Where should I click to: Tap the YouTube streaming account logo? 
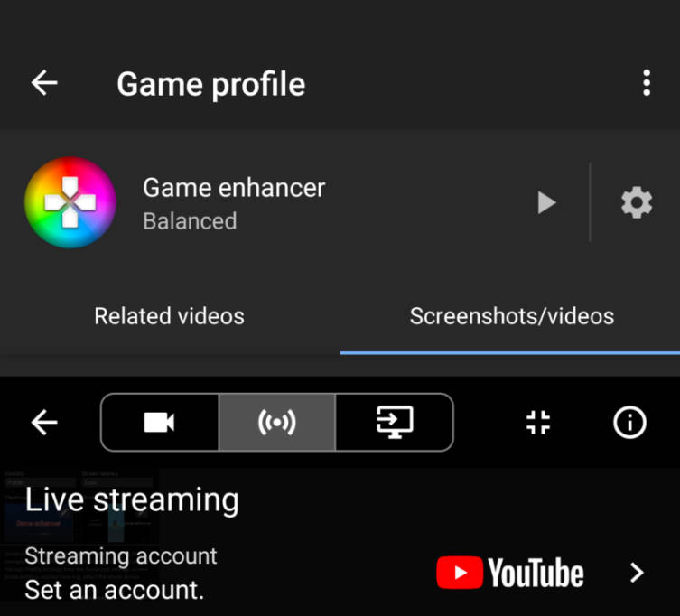coord(510,573)
